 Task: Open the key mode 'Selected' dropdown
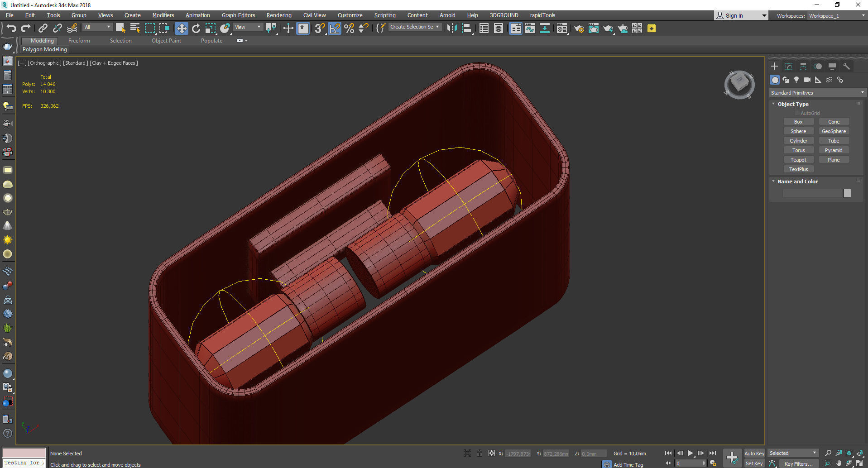pyautogui.click(x=793, y=453)
